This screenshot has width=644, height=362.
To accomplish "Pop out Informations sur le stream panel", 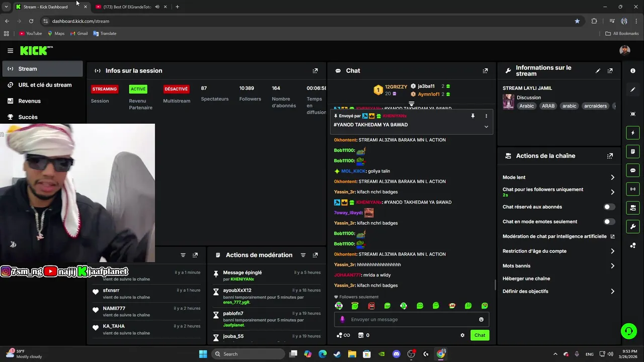I will point(610,71).
